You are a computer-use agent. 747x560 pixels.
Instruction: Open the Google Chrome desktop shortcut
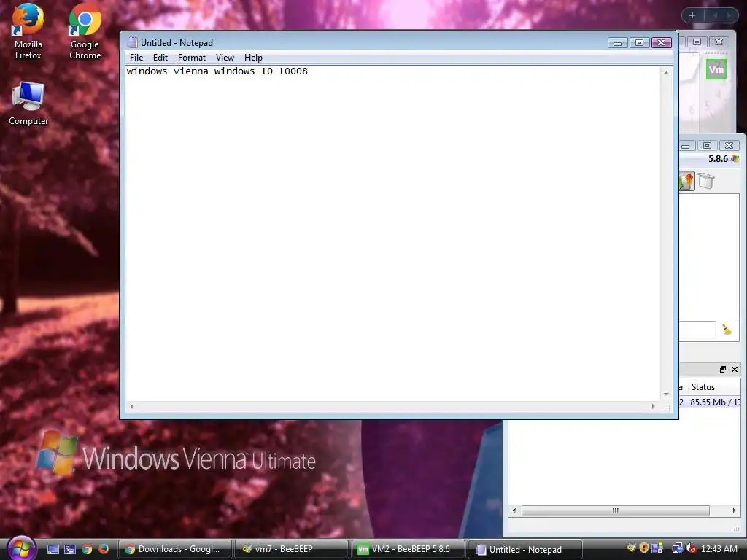[85, 31]
